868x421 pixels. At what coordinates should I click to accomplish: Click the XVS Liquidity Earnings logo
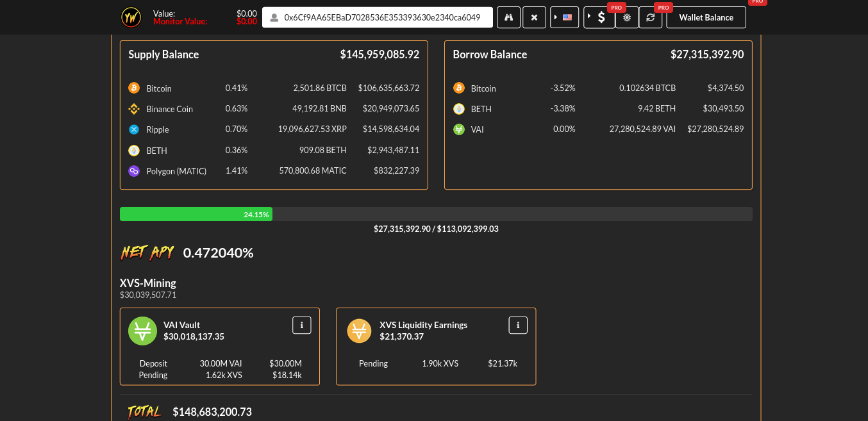tap(359, 331)
